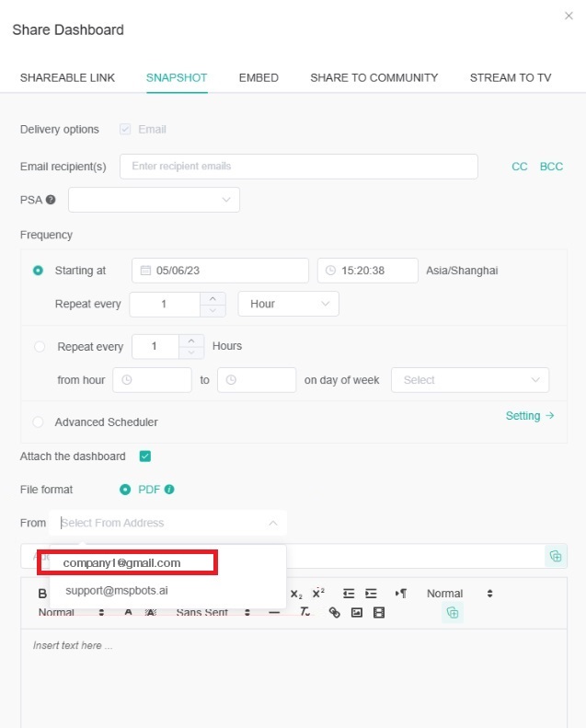This screenshot has height=728, width=586.
Task: Open the Hour repeat unit dropdown
Action: [x=288, y=304]
